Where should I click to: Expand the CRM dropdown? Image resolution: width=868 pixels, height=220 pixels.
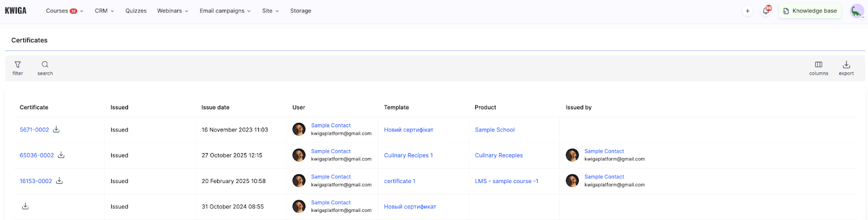tap(104, 11)
